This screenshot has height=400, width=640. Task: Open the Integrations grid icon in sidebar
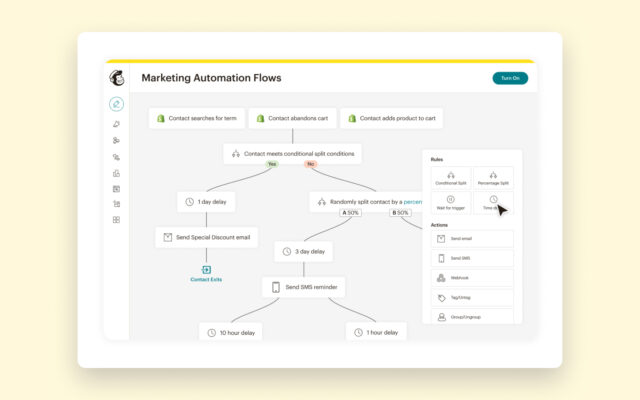pyautogui.click(x=116, y=220)
